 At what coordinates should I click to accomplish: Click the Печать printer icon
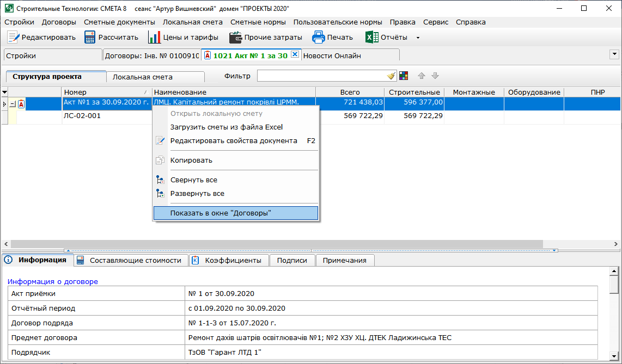318,38
